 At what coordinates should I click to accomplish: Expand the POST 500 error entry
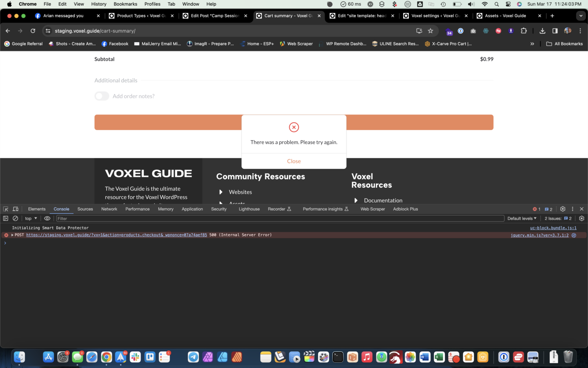click(12, 235)
